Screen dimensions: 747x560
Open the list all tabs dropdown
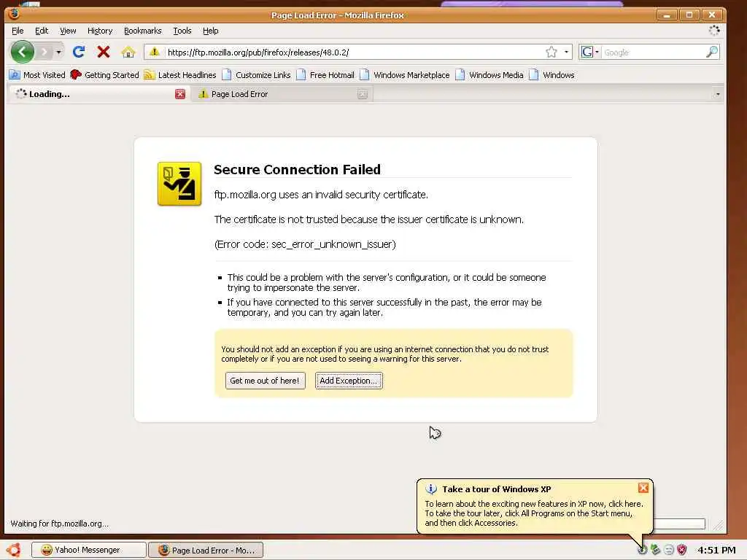click(x=718, y=94)
